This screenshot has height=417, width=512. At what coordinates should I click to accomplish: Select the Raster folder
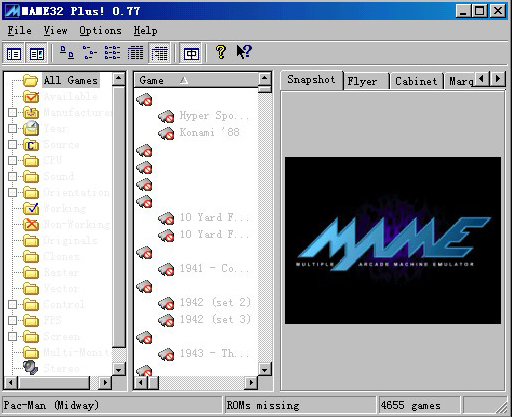[51, 272]
